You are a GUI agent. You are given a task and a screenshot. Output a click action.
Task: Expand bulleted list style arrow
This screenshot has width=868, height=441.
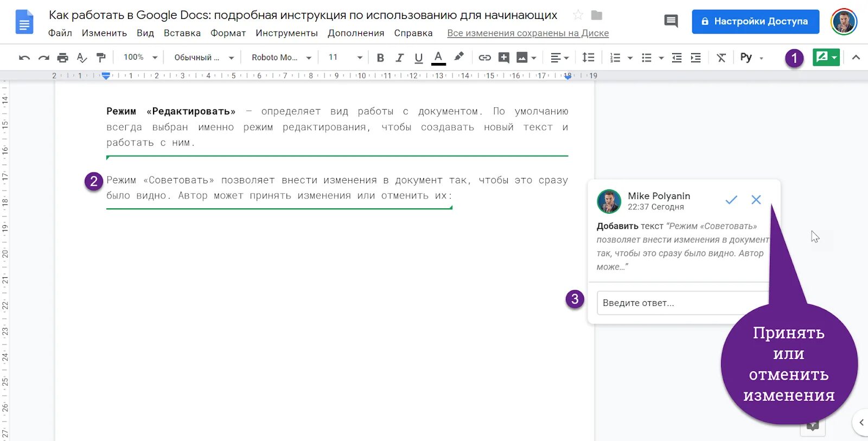(x=661, y=57)
